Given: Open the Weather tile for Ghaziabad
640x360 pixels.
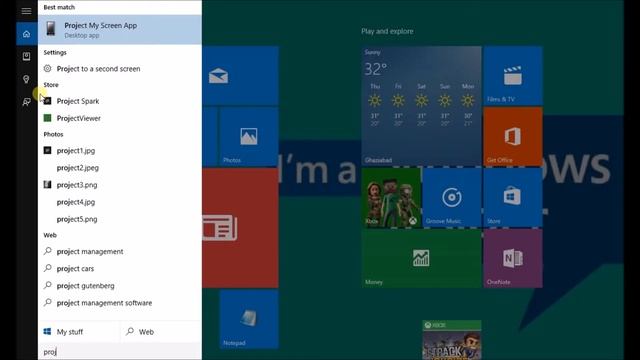Looking at the screenshot, I should click(x=421, y=106).
